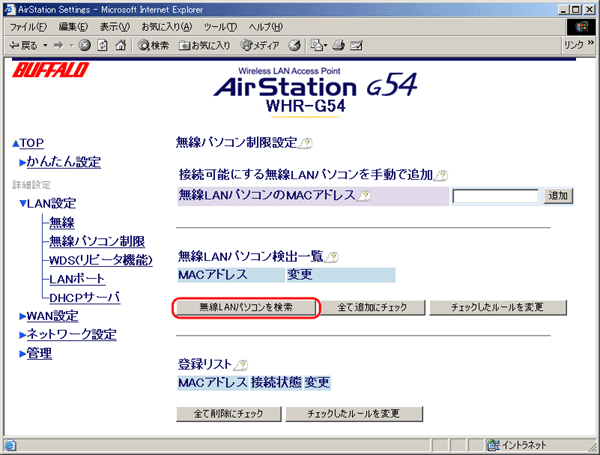
Task: Open the ヘルプ(H) menu
Action: click(x=266, y=27)
